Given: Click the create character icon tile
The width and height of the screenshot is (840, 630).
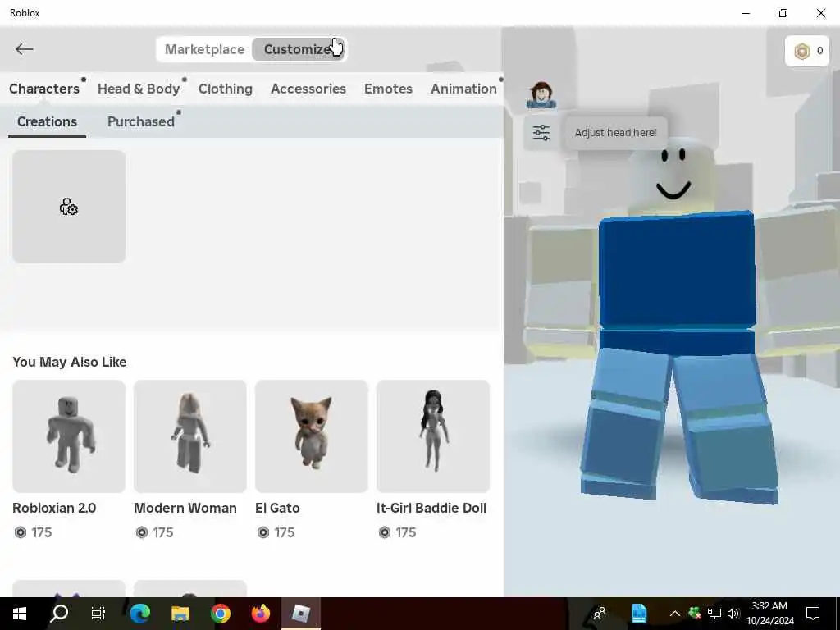Looking at the screenshot, I should [69, 207].
